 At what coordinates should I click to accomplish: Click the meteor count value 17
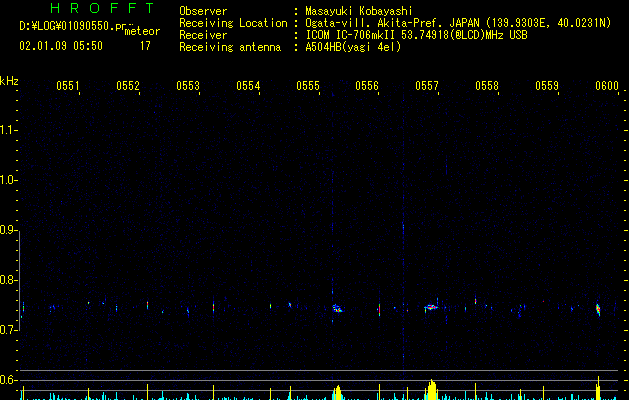click(145, 46)
